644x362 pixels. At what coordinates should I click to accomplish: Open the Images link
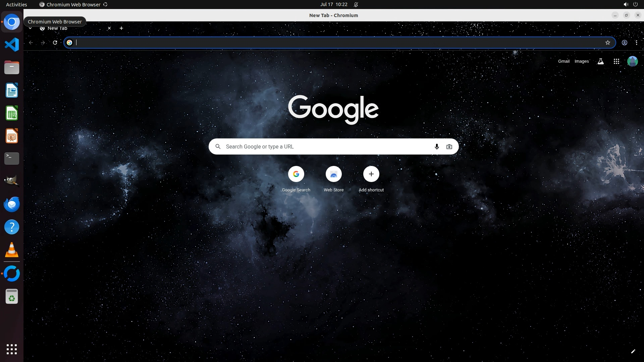pyautogui.click(x=581, y=61)
